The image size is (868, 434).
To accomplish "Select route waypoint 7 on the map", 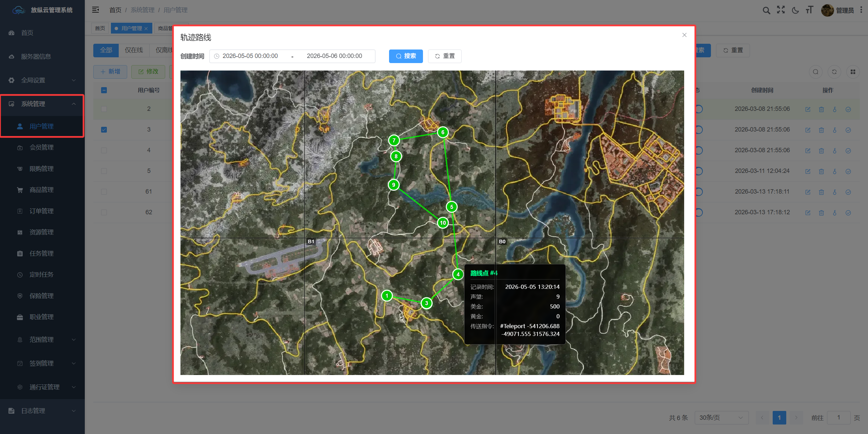I will (394, 140).
